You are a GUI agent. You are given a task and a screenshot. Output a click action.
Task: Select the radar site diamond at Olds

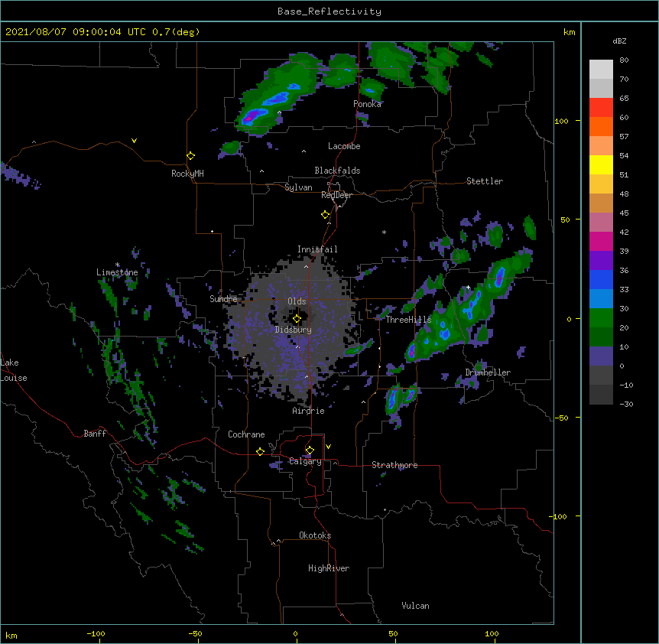297,319
